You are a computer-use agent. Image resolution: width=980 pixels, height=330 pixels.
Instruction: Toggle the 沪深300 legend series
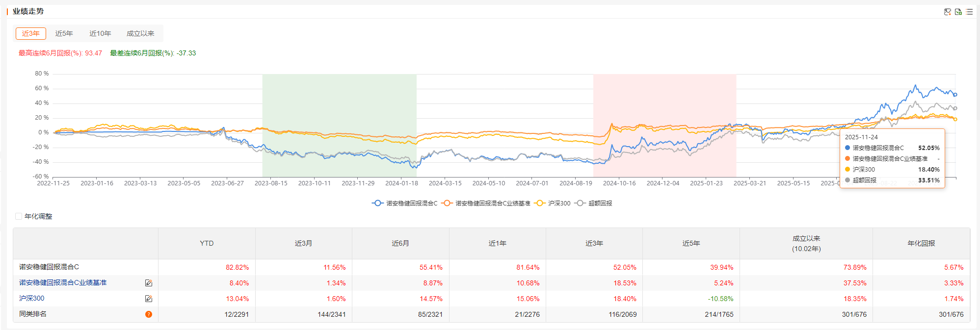[540, 203]
